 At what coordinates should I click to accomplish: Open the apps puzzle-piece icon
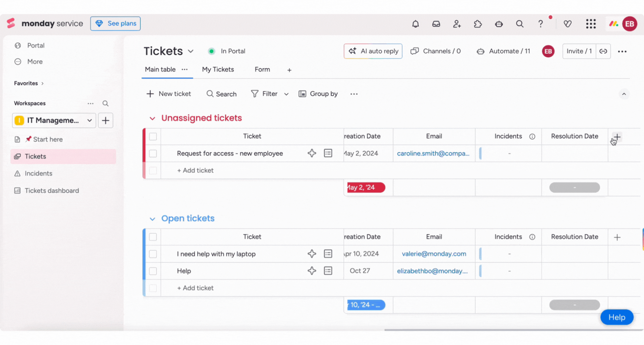click(x=478, y=24)
